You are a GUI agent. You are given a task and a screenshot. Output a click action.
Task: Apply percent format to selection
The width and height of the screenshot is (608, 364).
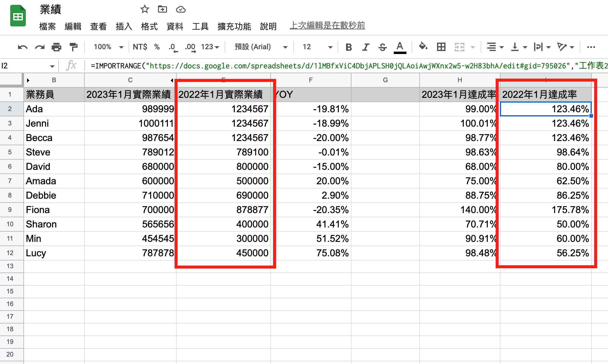157,47
